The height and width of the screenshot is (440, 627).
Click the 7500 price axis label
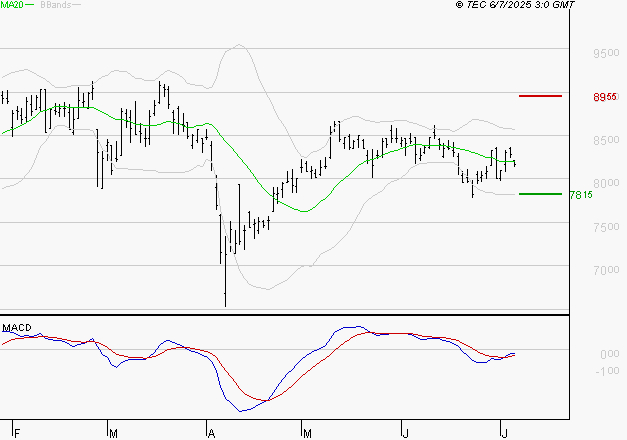pos(606,227)
